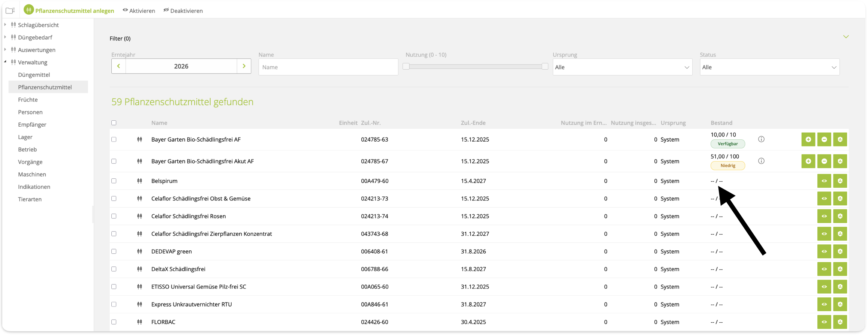Click row icon beside DEDEVAP green name

coord(139,251)
